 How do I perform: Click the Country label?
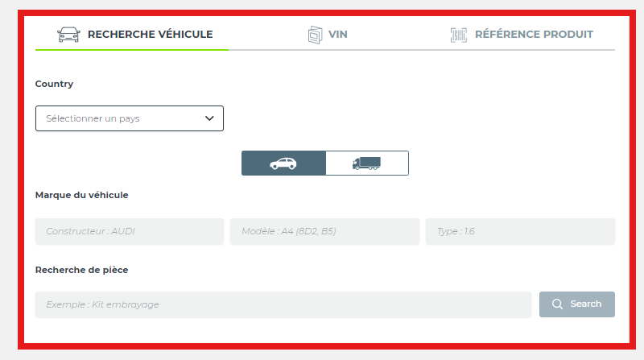(x=54, y=84)
